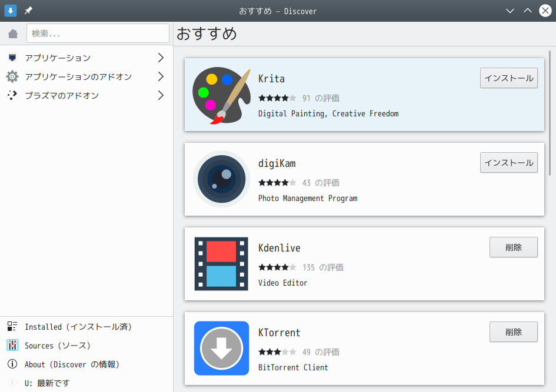The image size is (556, 392).
Task: Click Krita's star rating
Action: (277, 98)
